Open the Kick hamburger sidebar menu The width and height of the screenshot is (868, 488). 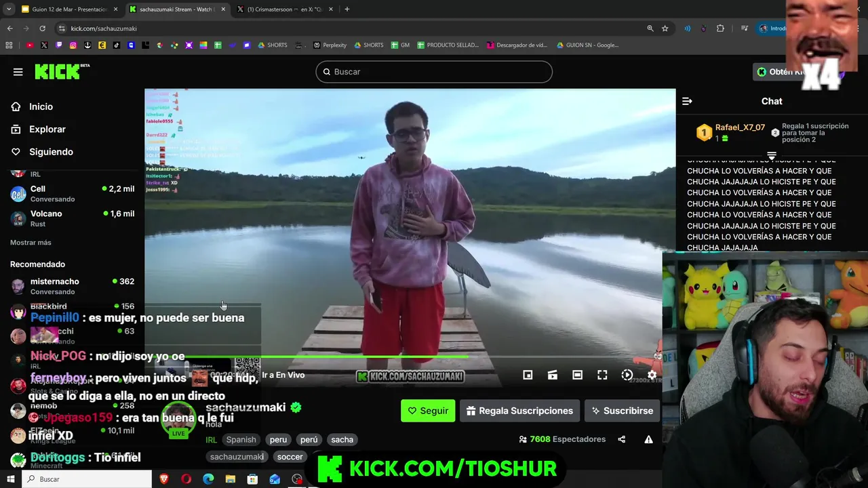tap(18, 72)
